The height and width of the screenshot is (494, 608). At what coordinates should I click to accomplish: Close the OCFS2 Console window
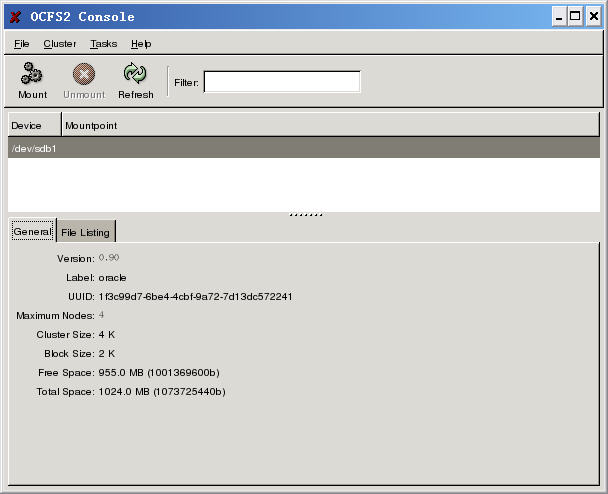(x=594, y=17)
